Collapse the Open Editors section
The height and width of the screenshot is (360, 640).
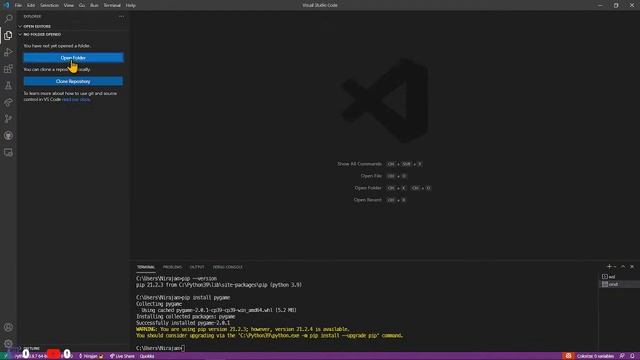coord(73,27)
